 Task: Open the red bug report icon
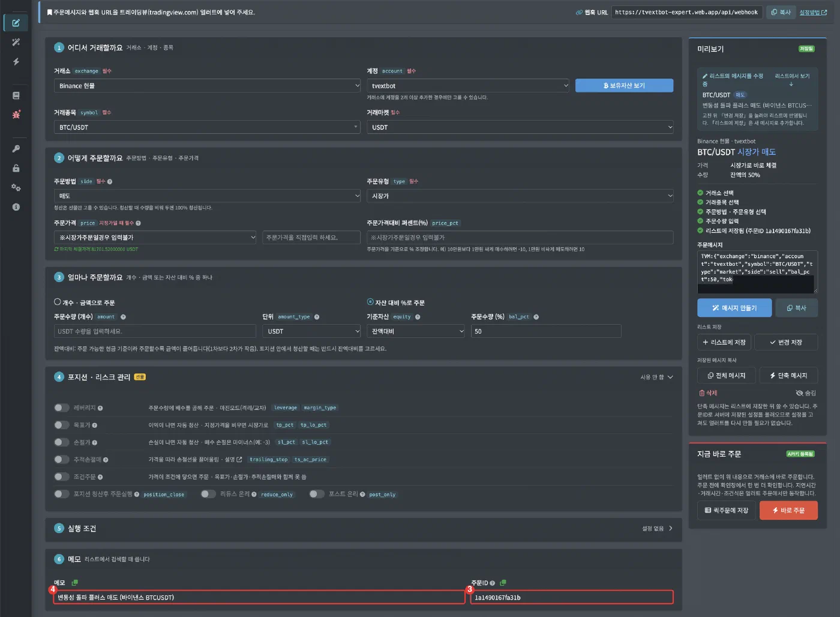coord(16,114)
